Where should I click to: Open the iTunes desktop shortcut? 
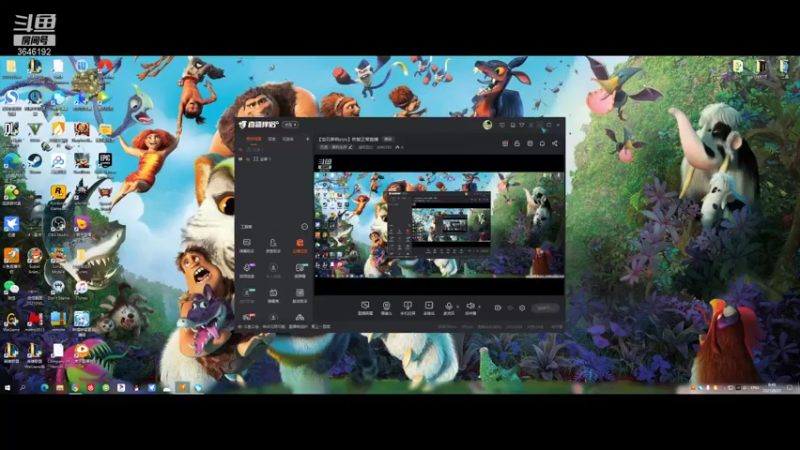point(82,290)
